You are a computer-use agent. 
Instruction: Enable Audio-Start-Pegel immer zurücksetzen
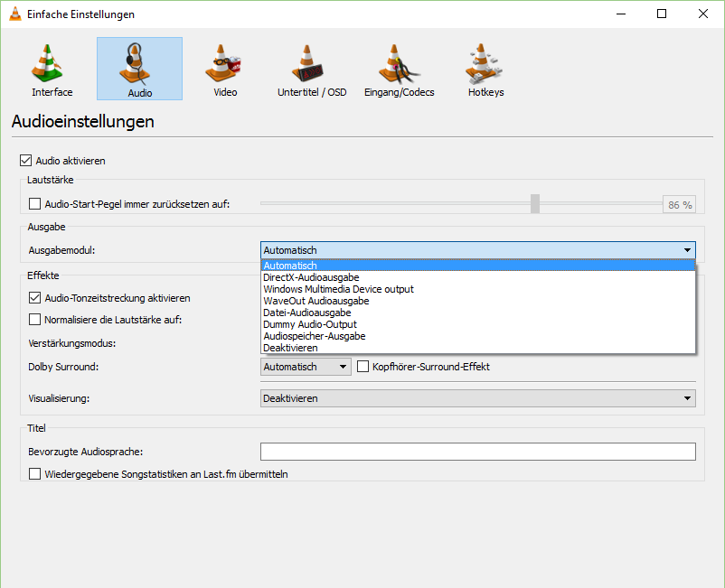tap(34, 204)
